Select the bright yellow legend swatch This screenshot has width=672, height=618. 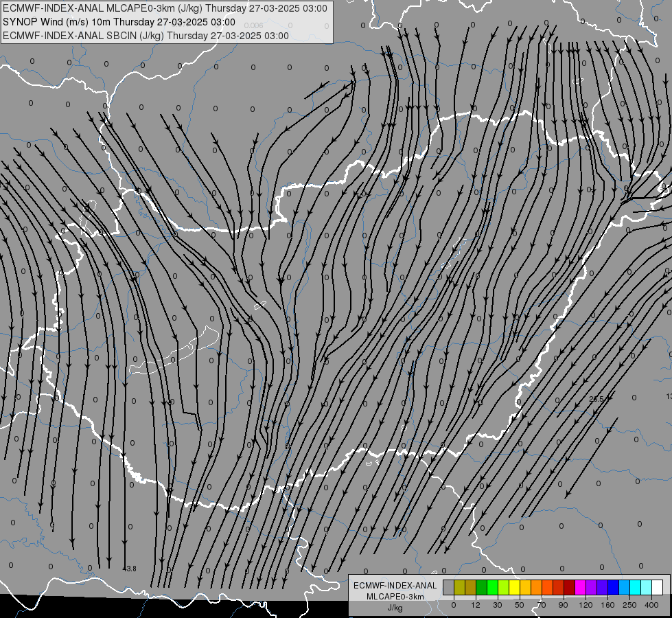tap(515, 587)
